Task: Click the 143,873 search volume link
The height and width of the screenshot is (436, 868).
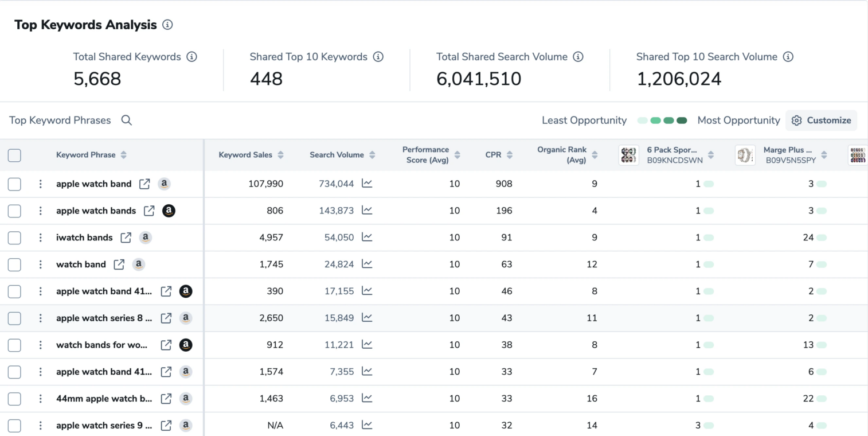Action: click(x=337, y=211)
